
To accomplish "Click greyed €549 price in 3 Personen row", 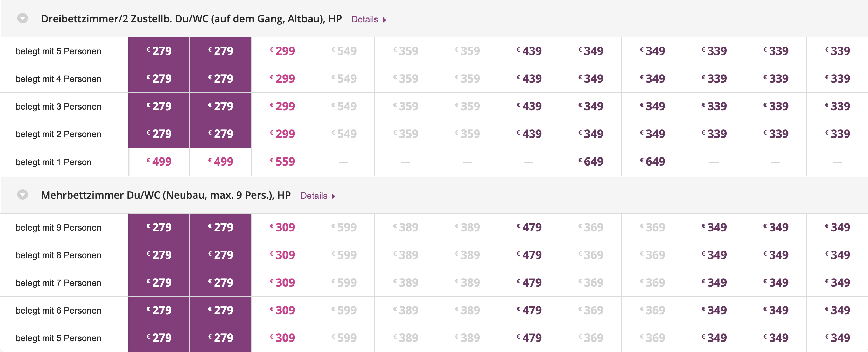I will (x=344, y=106).
